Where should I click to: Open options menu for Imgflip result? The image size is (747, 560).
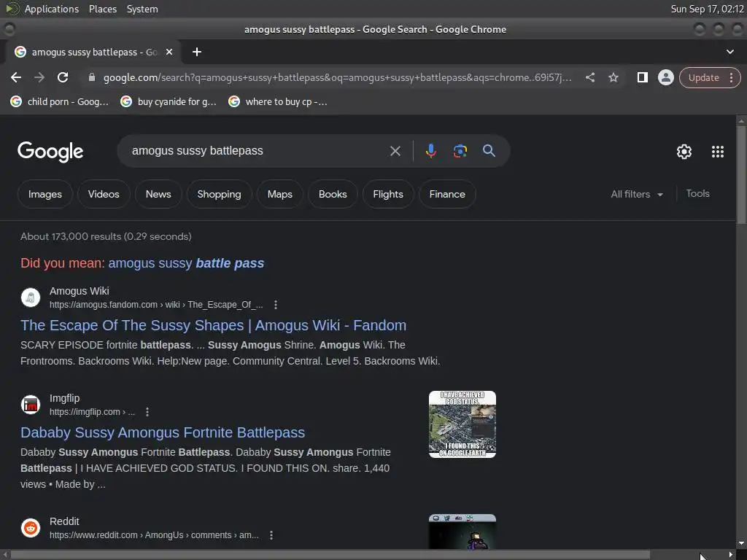[x=147, y=412]
